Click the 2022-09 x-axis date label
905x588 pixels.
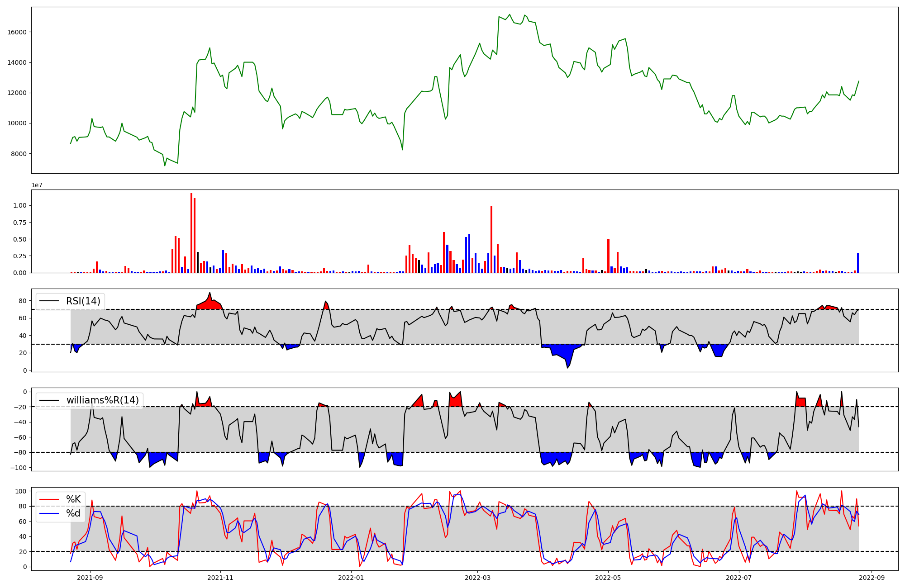click(x=872, y=578)
